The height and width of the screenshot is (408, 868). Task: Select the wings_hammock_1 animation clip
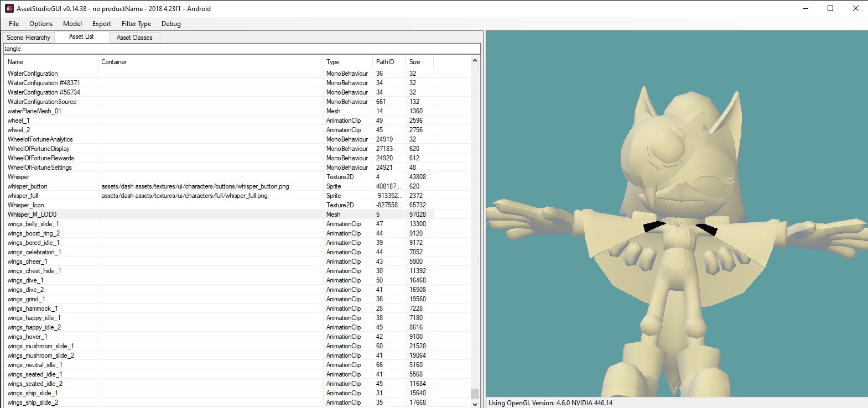click(238, 308)
